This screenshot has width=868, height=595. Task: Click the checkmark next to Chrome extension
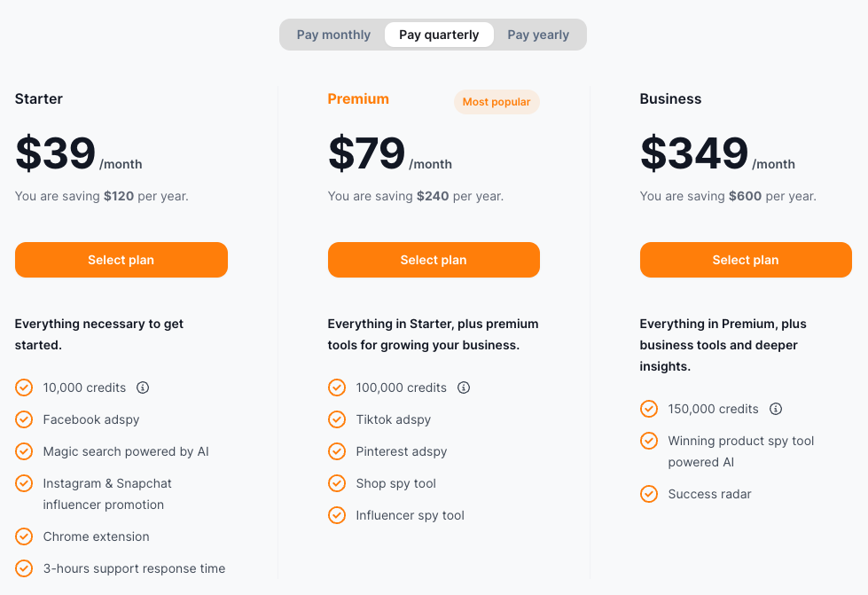[24, 536]
